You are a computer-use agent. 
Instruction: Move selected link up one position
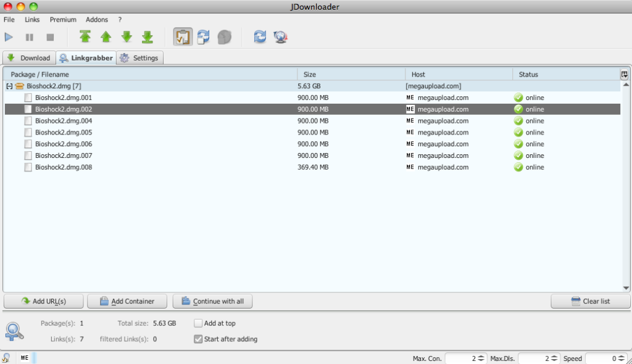[106, 36]
